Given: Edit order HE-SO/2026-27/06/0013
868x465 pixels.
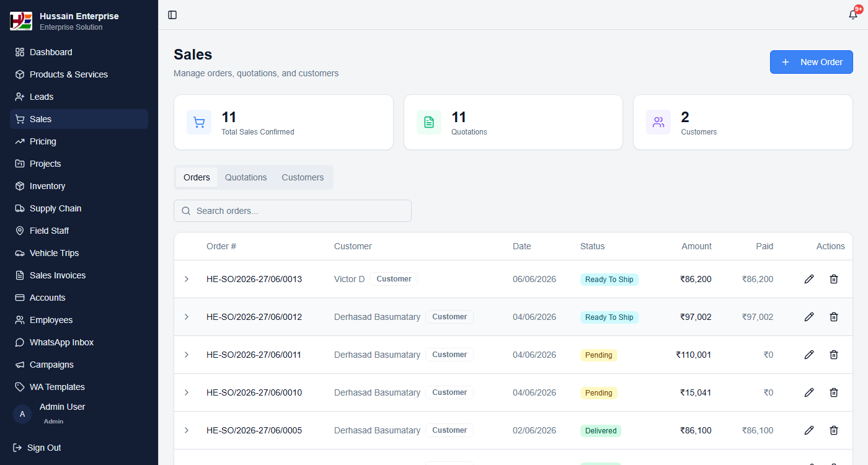Looking at the screenshot, I should [809, 279].
